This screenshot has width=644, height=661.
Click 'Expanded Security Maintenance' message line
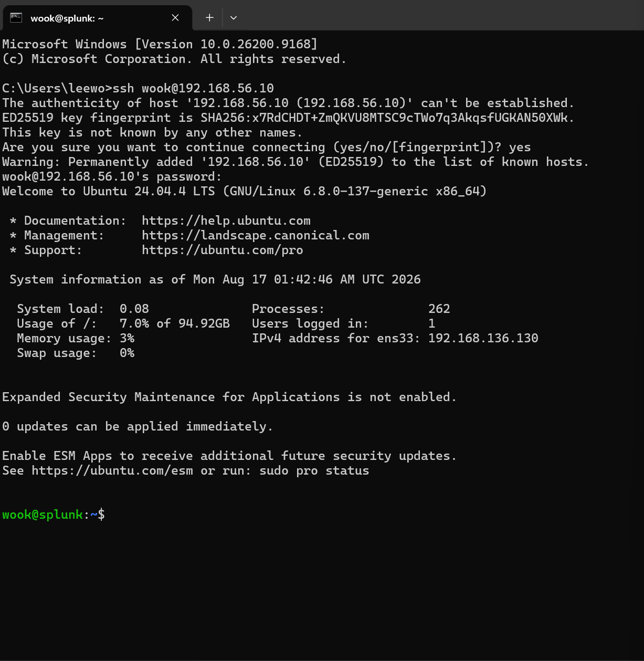(x=229, y=397)
